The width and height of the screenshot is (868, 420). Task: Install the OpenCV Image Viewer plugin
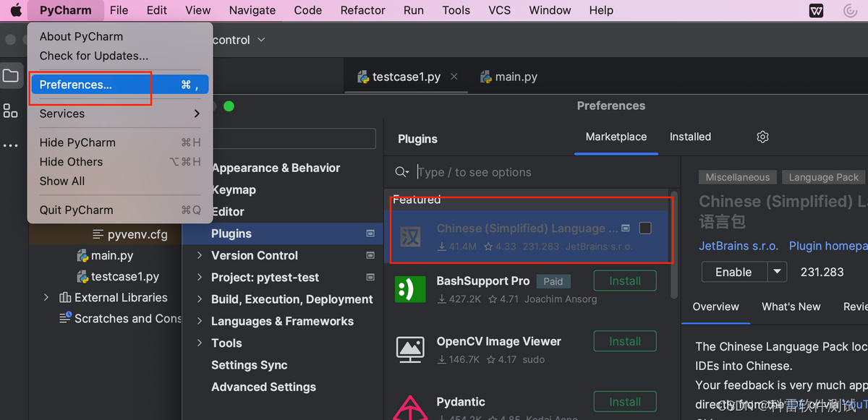[x=625, y=341]
